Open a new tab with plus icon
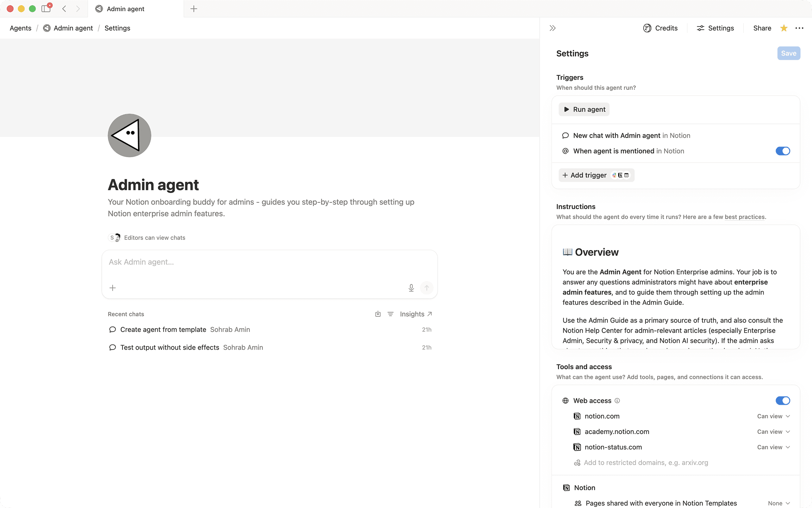This screenshot has width=812, height=508. [194, 9]
